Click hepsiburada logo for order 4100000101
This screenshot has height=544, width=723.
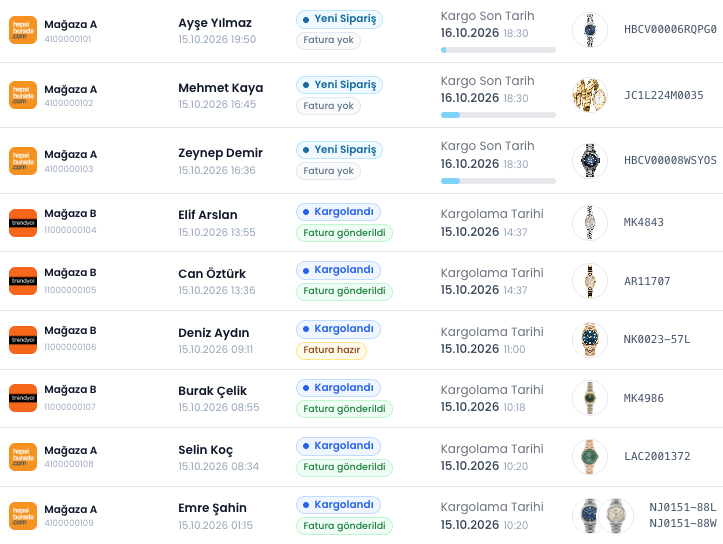click(23, 30)
